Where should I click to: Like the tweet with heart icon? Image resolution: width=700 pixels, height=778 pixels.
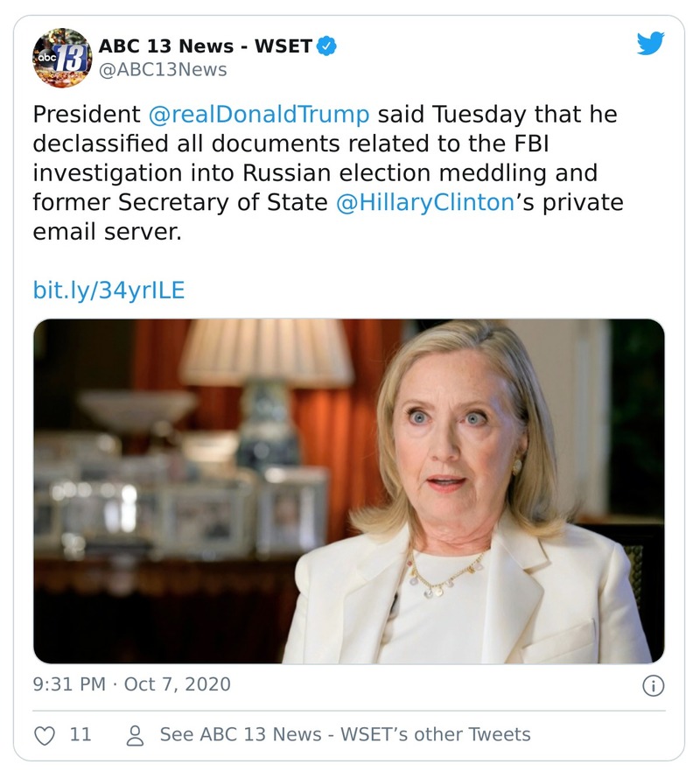point(44,735)
